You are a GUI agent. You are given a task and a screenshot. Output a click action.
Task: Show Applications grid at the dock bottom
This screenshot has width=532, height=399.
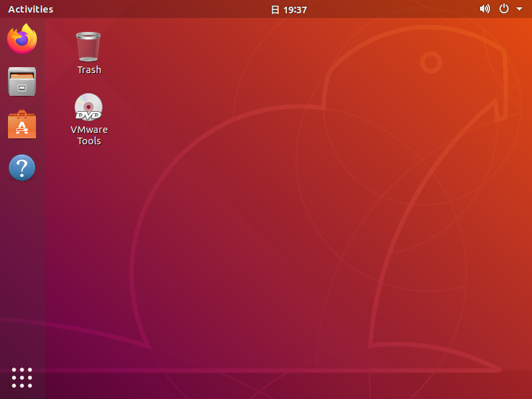point(22,377)
